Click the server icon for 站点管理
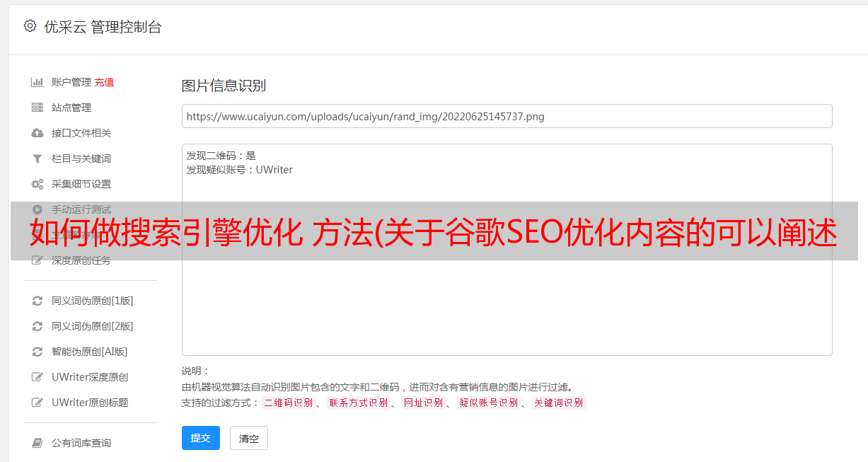This screenshot has height=462, width=868. pos(37,108)
